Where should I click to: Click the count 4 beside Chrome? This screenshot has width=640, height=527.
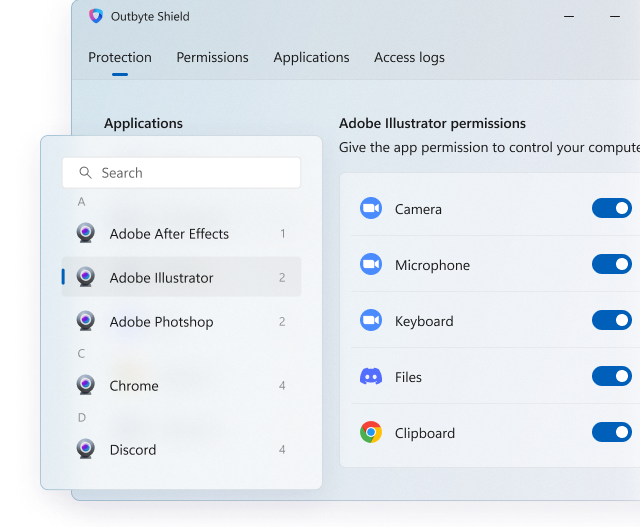click(282, 385)
